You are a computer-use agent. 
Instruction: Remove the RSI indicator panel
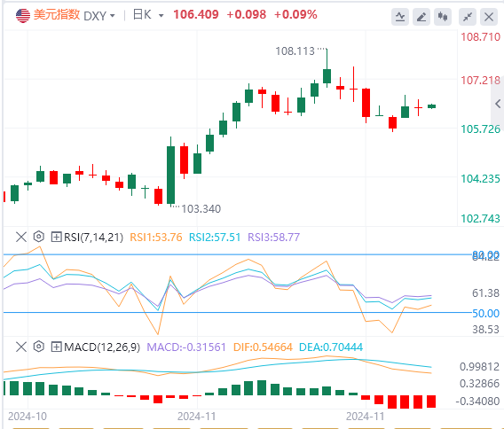pyautogui.click(x=21, y=238)
